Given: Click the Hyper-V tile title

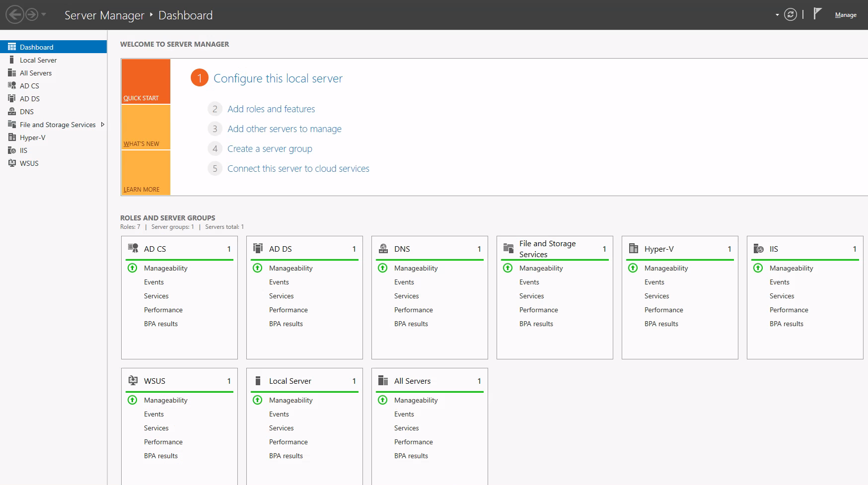Looking at the screenshot, I should pos(659,249).
